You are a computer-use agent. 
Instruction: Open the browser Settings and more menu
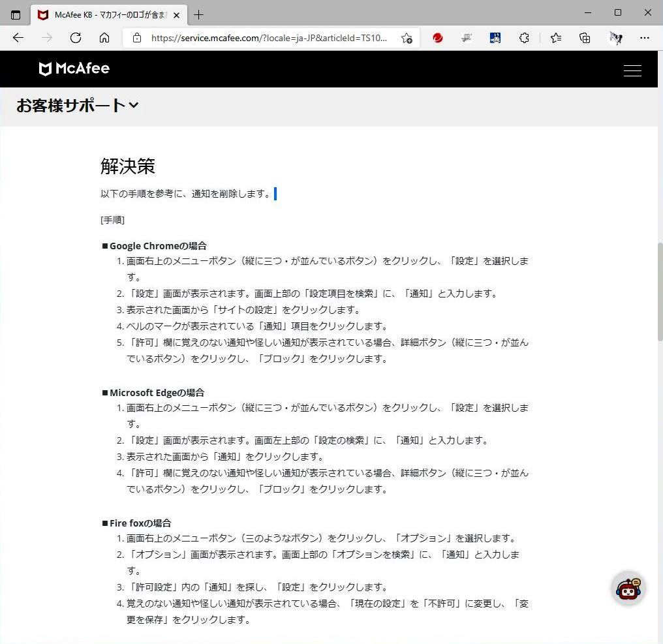pos(644,38)
